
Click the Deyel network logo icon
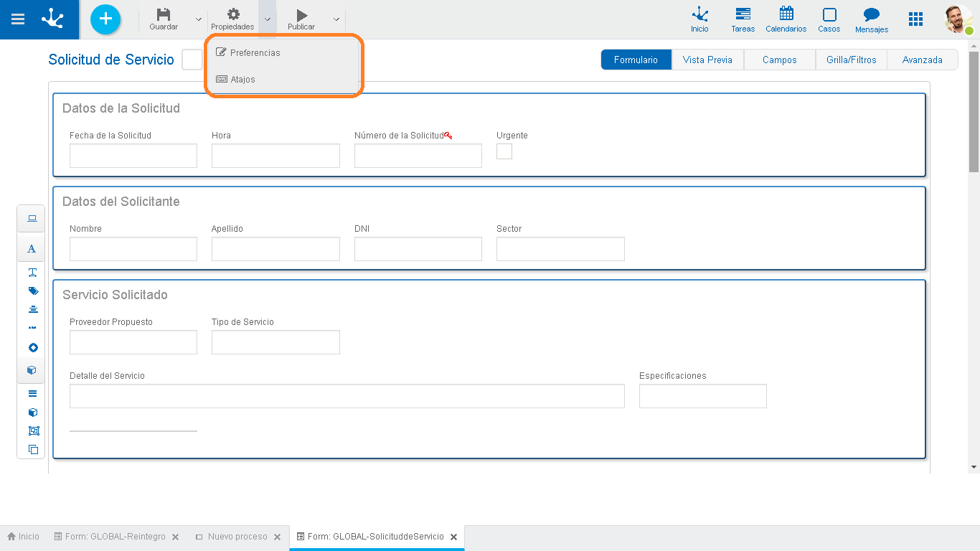pyautogui.click(x=53, y=19)
